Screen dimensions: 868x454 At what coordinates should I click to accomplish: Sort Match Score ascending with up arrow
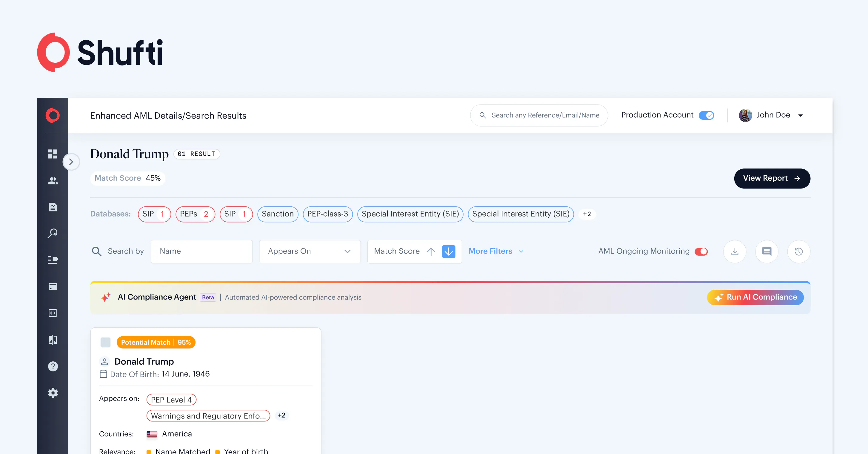click(431, 251)
